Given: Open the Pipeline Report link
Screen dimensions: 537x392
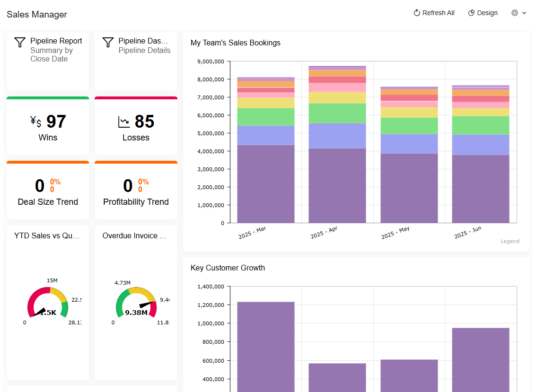Looking at the screenshot, I should point(56,41).
